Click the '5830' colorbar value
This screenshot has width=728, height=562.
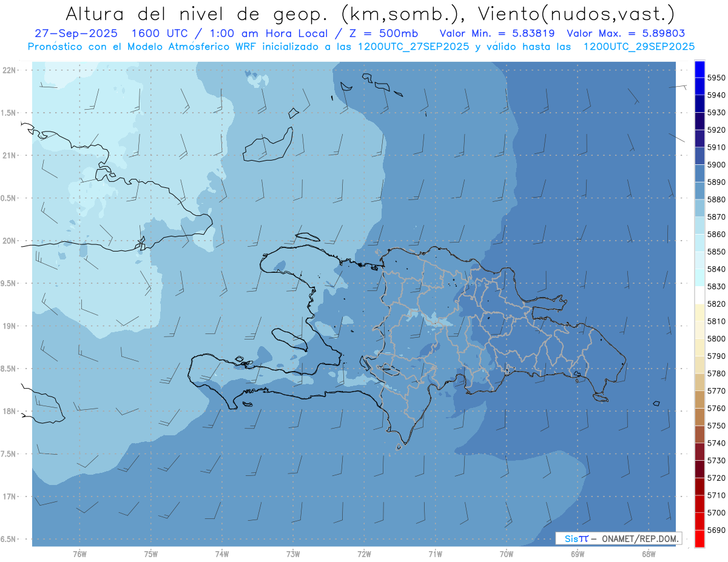pyautogui.click(x=716, y=286)
